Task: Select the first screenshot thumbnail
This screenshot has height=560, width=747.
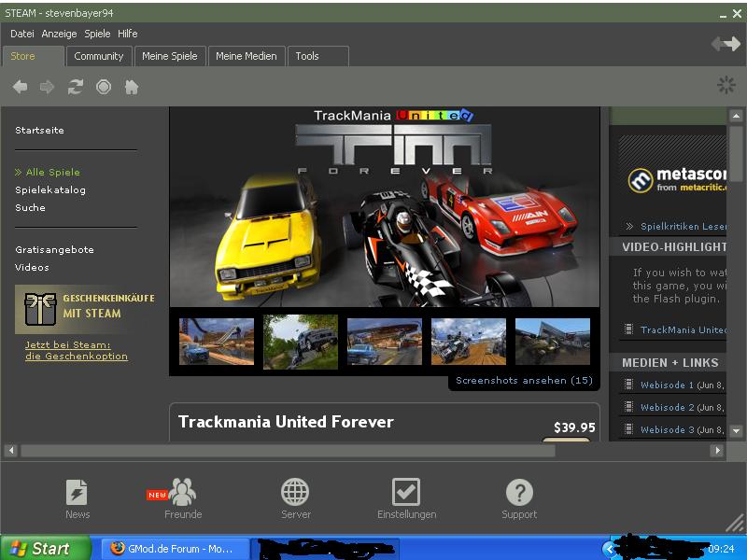Action: 217,342
